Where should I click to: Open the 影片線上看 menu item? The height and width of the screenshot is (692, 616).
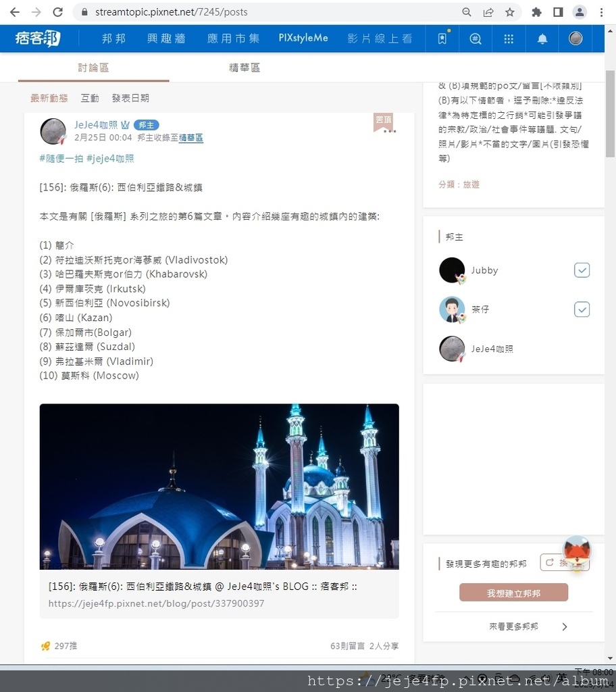point(380,39)
